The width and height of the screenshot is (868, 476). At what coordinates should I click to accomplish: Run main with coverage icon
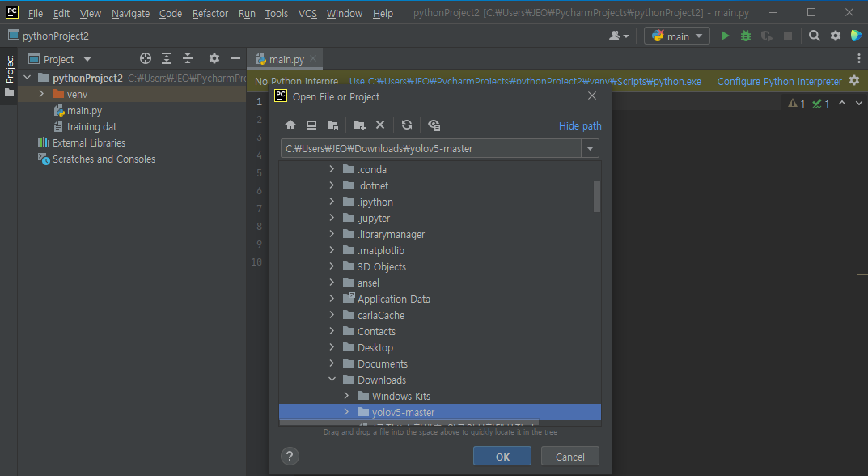[x=767, y=36]
